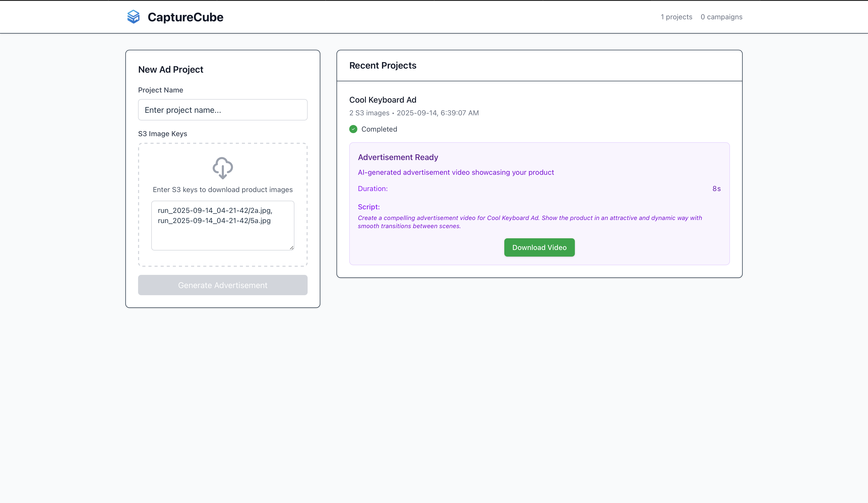Click the CaptureCube brand title
The height and width of the screenshot is (503, 868).
185,17
